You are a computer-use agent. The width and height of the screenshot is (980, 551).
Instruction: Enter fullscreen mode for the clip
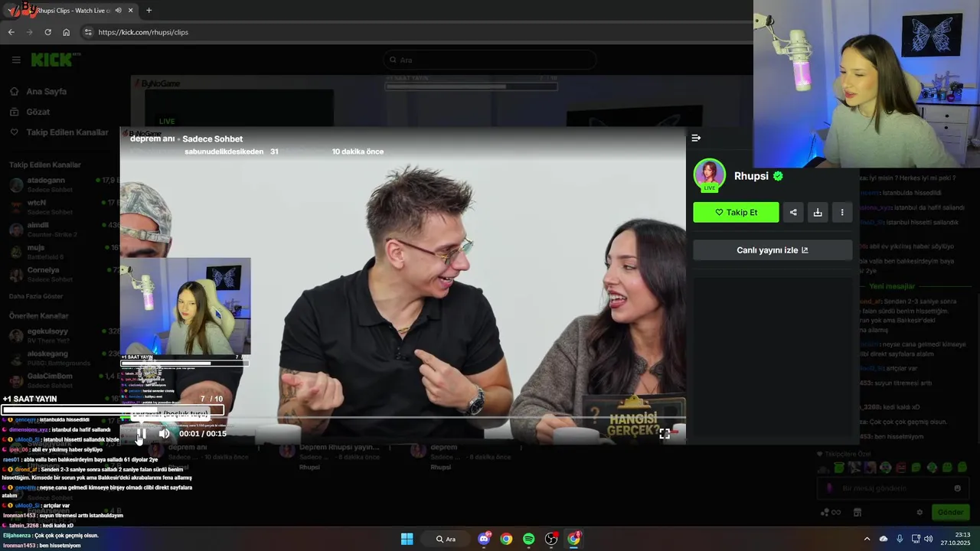coord(665,433)
